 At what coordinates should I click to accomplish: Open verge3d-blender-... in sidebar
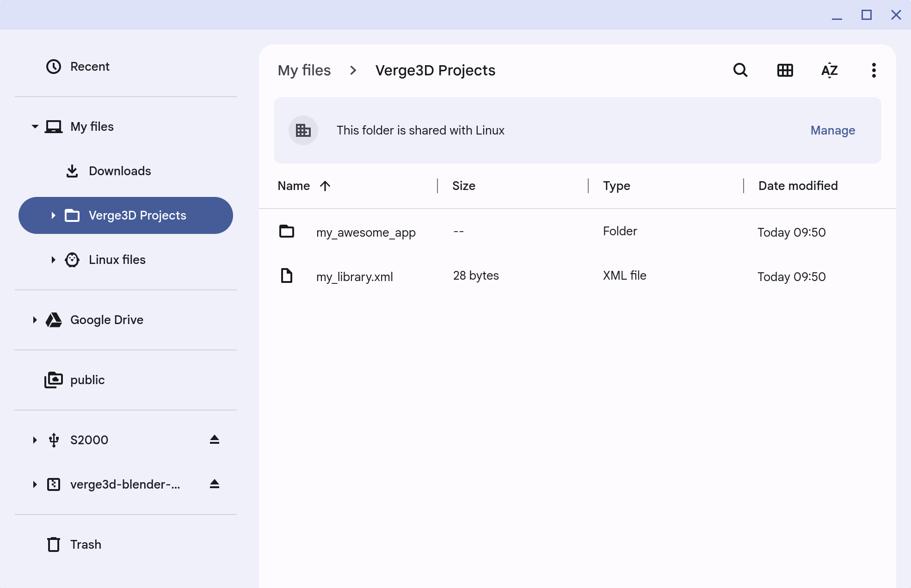point(126,484)
